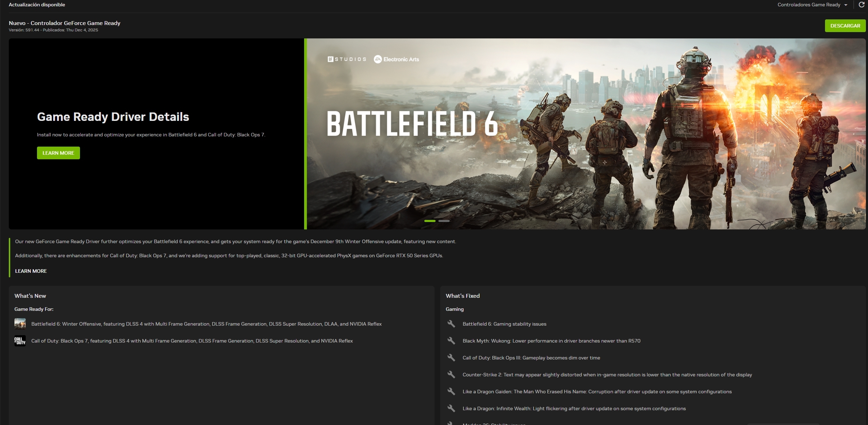Open the Controladores Game Ready dropdown
Viewport: 868px width, 425px height.
pos(812,5)
